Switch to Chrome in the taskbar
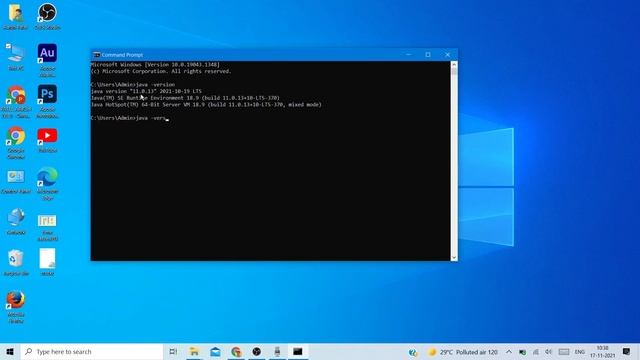This screenshot has height=360, width=640. pyautogui.click(x=236, y=351)
